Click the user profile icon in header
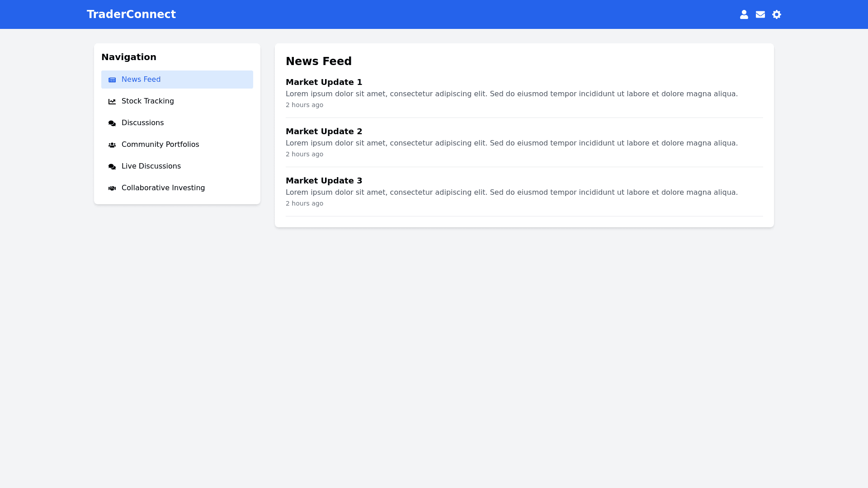 pos(744,14)
